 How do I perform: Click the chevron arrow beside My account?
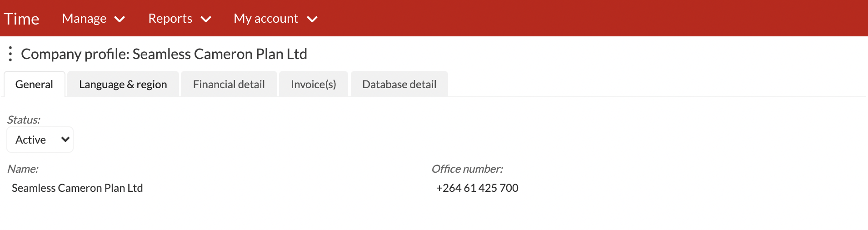pos(312,19)
